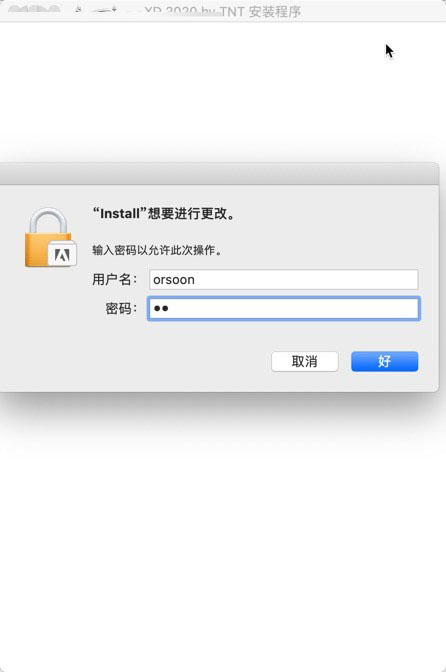Click the padlock's metal shackle
This screenshot has width=446, height=672.
pos(48,221)
